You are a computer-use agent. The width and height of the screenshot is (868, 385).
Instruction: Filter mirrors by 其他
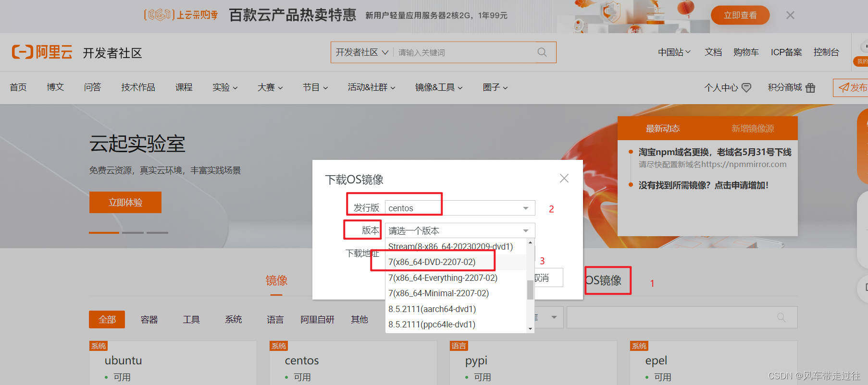[360, 320]
